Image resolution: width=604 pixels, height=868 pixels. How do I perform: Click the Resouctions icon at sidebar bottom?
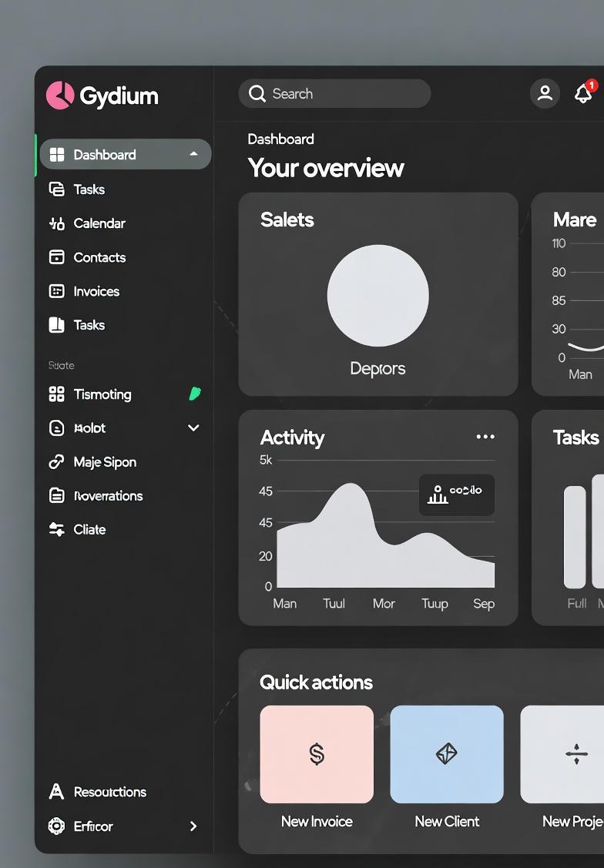click(x=56, y=792)
